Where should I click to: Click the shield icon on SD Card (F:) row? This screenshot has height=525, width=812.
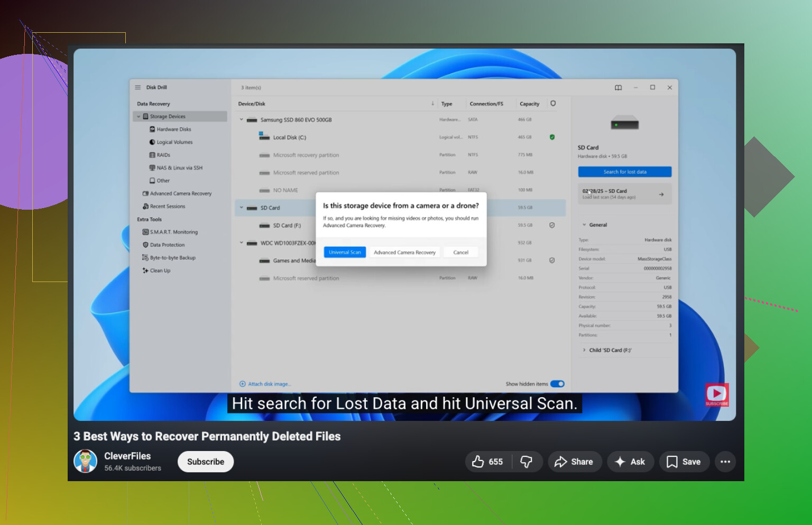pos(552,226)
